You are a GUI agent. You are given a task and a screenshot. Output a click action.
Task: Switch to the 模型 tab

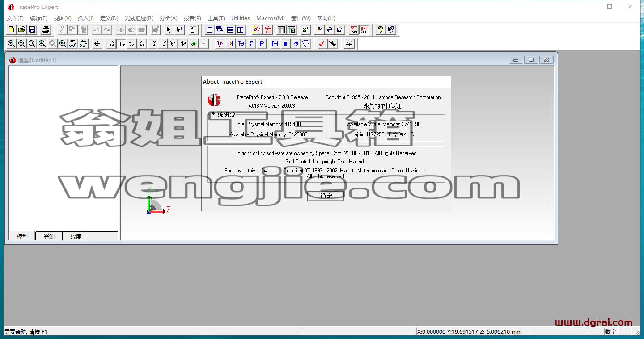click(22, 236)
